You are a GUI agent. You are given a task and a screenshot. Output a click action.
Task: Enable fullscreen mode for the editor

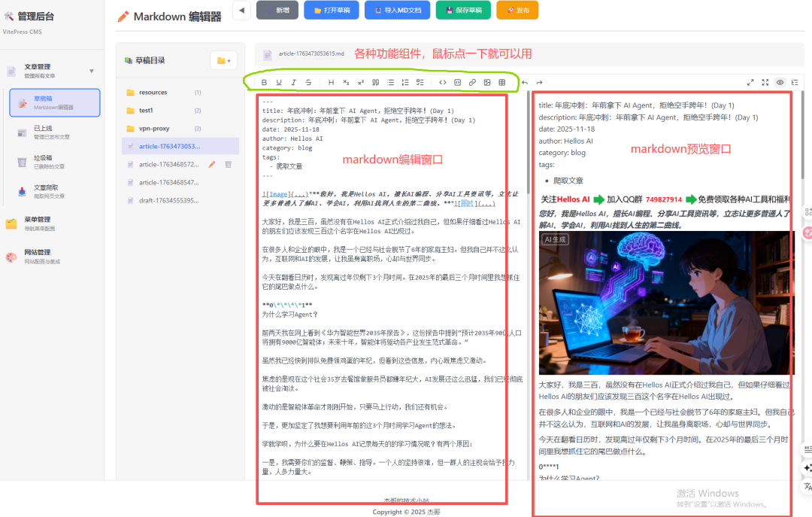pyautogui.click(x=765, y=83)
